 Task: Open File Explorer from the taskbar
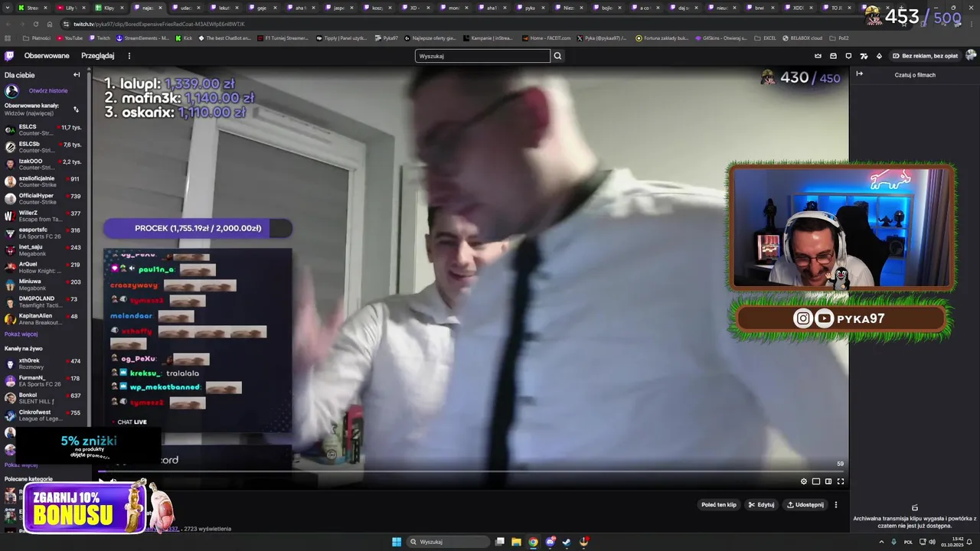(x=516, y=542)
